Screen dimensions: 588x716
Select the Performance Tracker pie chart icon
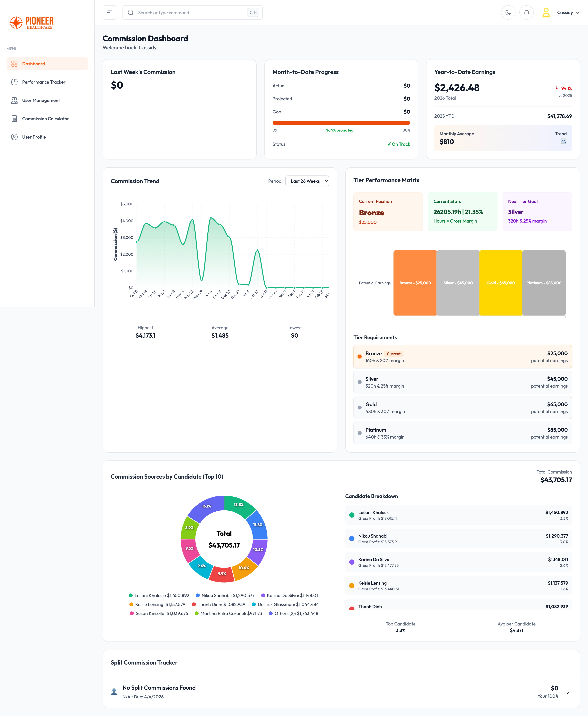click(x=15, y=82)
